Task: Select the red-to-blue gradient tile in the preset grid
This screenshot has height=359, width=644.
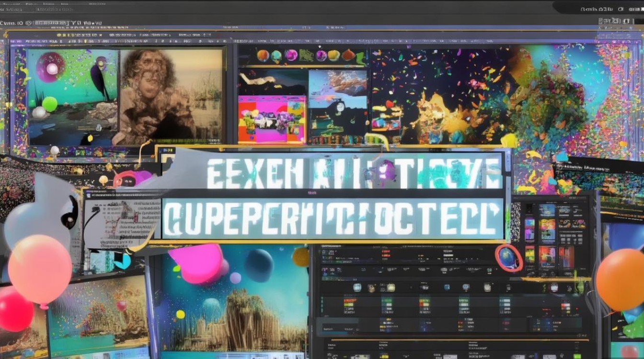Action: [566, 258]
